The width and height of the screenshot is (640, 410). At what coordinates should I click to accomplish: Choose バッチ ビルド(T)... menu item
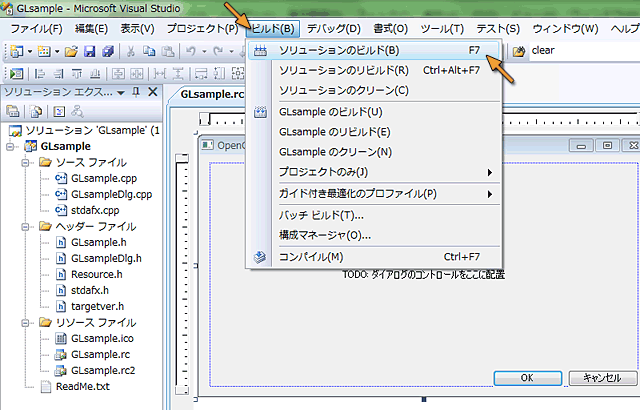click(373, 215)
